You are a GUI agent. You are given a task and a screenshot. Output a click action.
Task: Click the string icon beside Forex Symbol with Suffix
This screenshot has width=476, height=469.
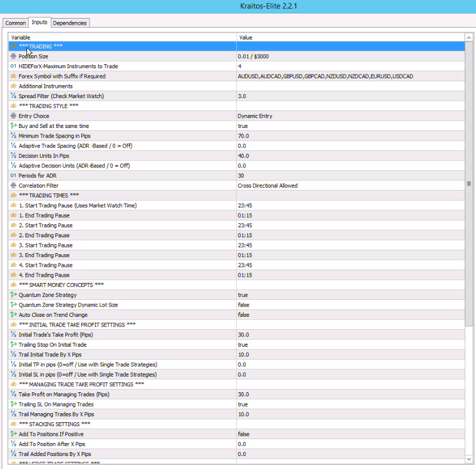14,76
